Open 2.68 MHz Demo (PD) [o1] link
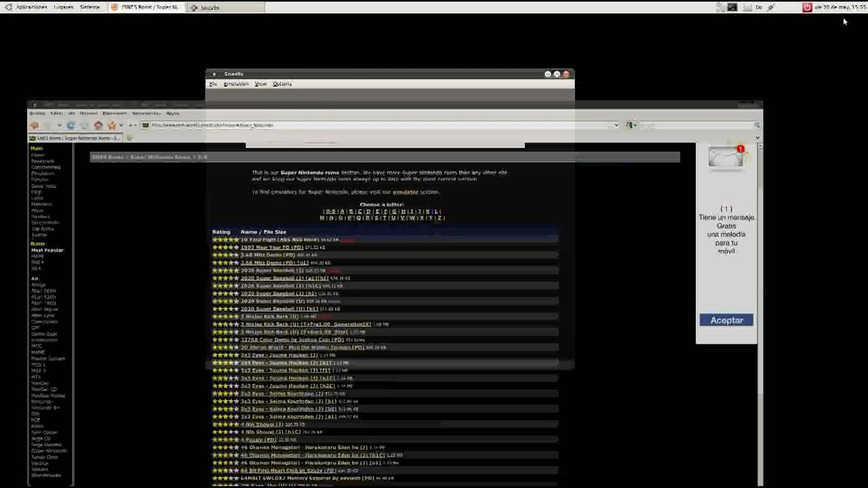 275,262
